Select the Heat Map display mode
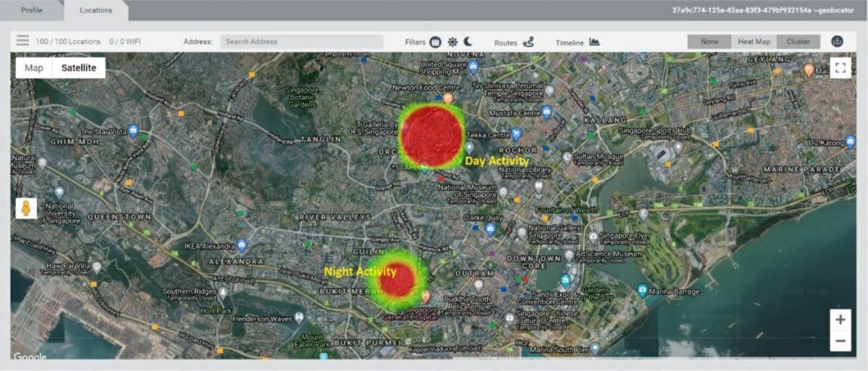Viewport: 868px width, 371px height. pyautogui.click(x=754, y=41)
